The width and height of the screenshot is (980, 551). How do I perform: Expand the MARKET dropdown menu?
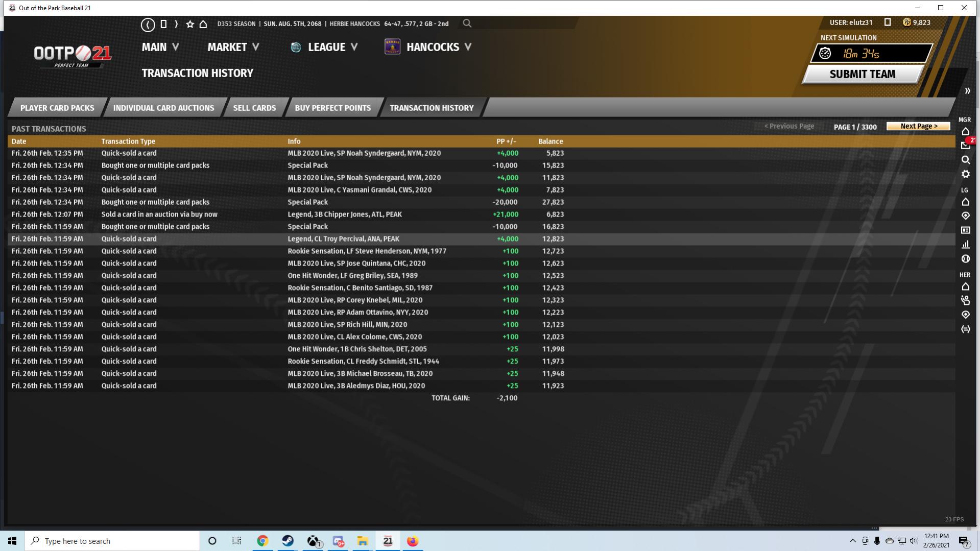click(233, 47)
